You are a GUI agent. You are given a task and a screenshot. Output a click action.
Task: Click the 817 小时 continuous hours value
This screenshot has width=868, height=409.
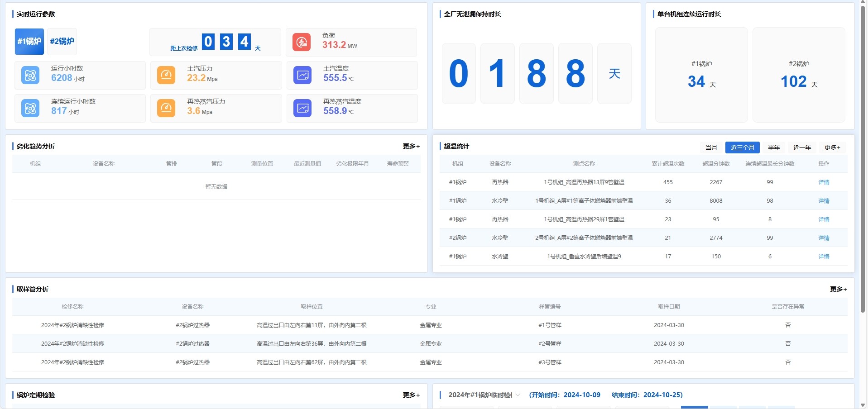(65, 111)
